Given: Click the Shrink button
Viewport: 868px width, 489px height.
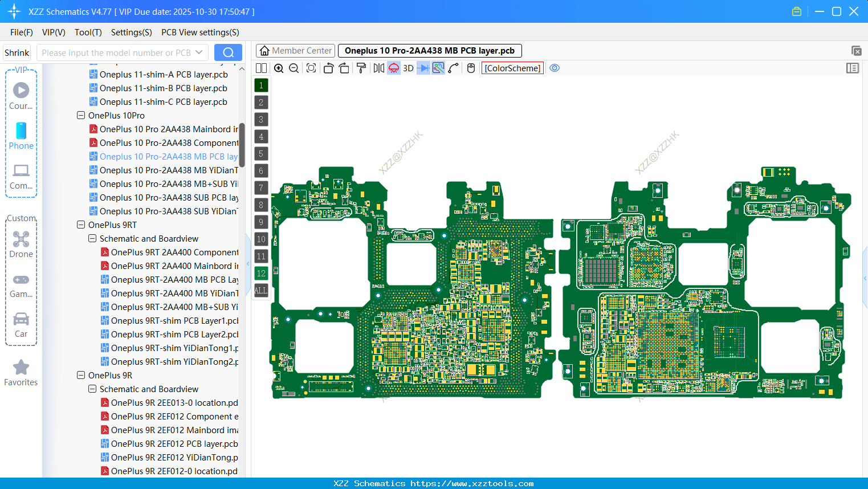Looking at the screenshot, I should pos(17,52).
